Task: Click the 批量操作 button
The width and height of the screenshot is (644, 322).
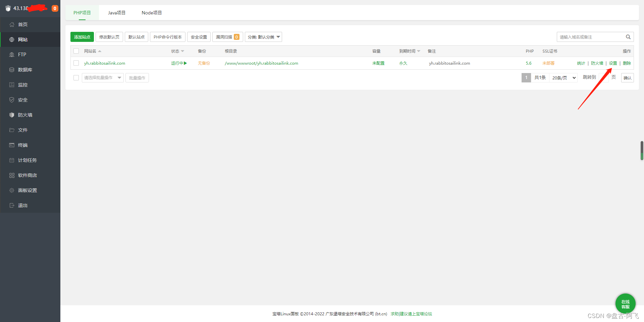Action: (137, 78)
